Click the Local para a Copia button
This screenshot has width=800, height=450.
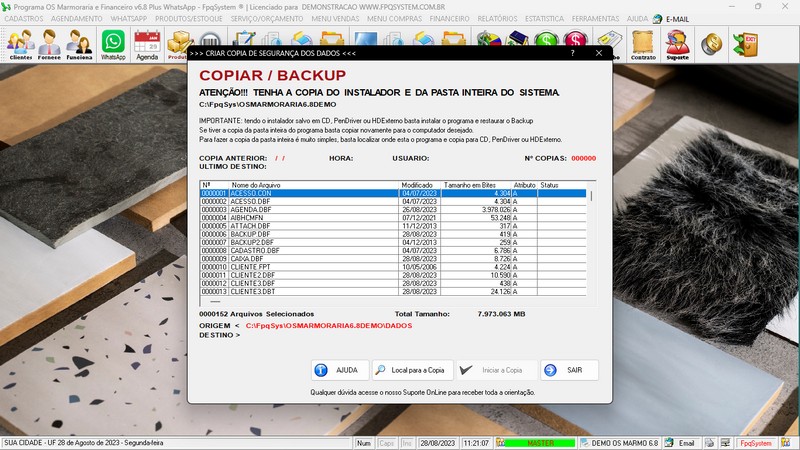[413, 370]
